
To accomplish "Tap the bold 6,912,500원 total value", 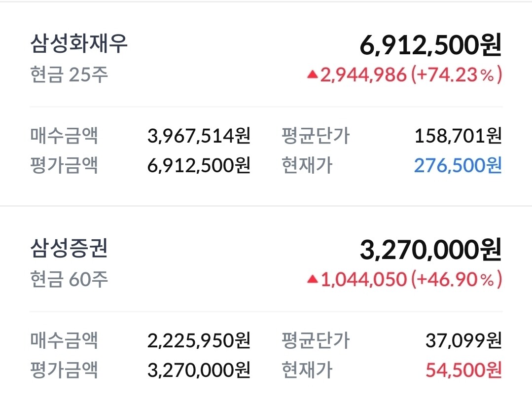I will point(430,46).
